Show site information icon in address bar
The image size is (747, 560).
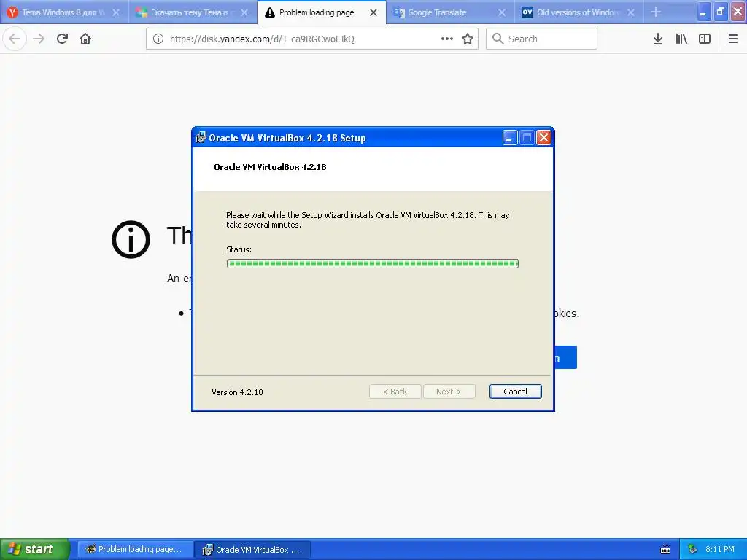[158, 39]
